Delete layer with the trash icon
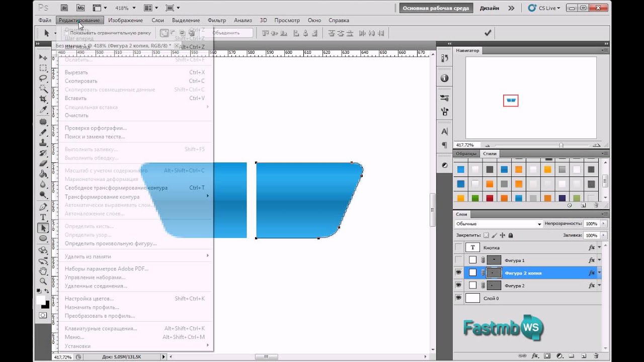Image resolution: width=644 pixels, height=362 pixels. (595, 355)
